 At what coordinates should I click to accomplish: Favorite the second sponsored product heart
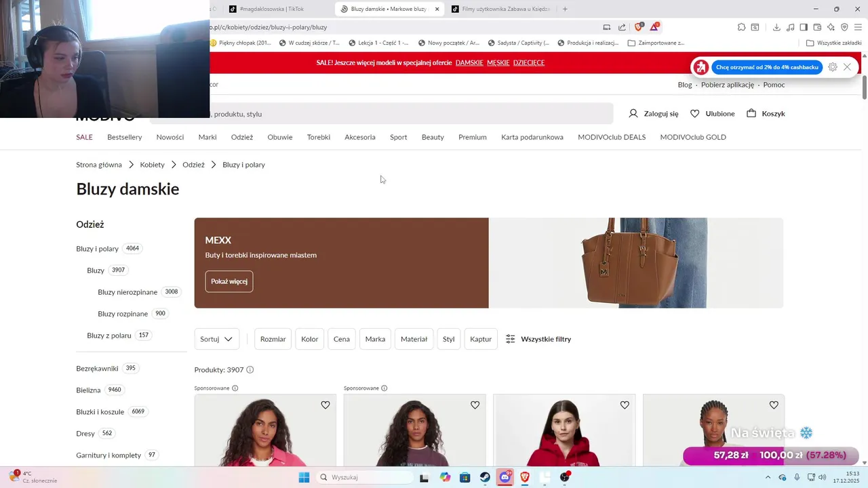(x=475, y=405)
